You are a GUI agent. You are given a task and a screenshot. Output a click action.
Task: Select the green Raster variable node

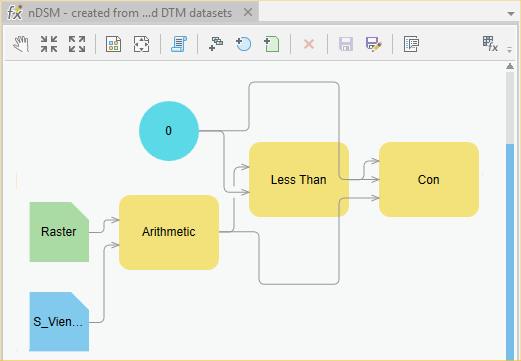[59, 232]
